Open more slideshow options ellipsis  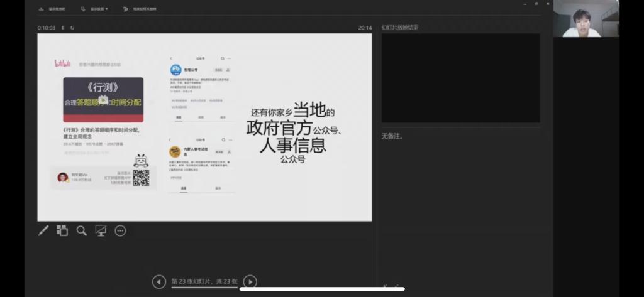coord(120,230)
